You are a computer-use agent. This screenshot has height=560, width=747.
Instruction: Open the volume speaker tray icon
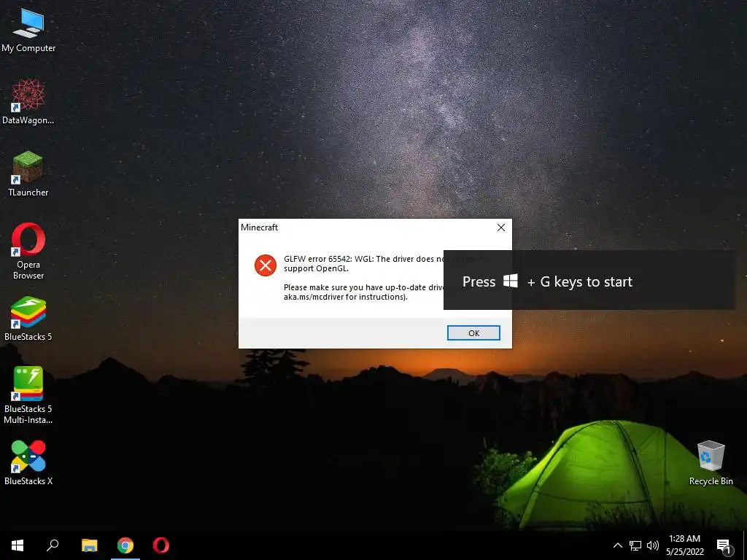point(653,545)
